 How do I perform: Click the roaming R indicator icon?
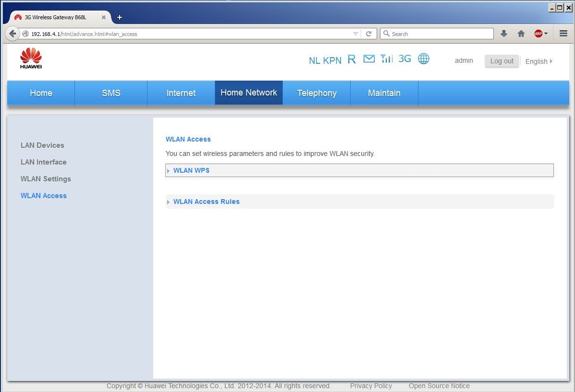point(352,59)
